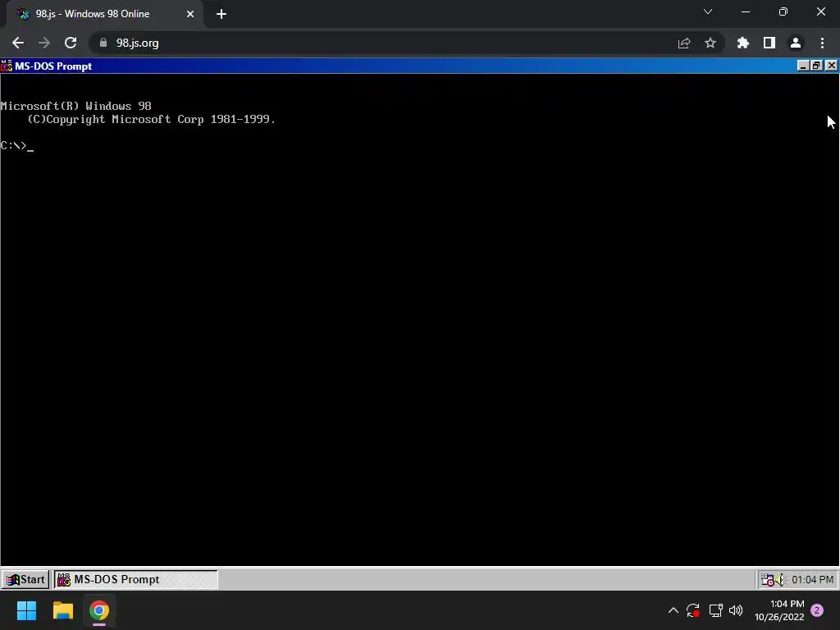Click the MS-DOS Prompt title bar icon
This screenshot has width=840, height=630.
coord(7,66)
